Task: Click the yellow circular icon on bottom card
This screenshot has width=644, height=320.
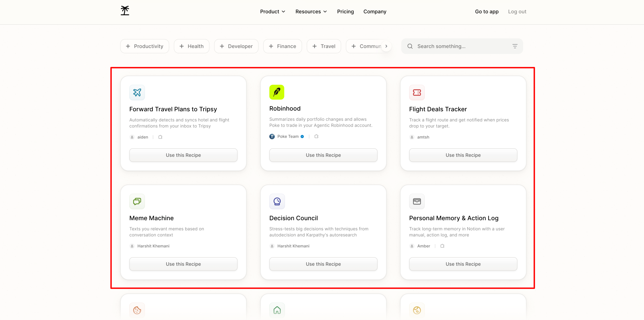Action: click(417, 310)
